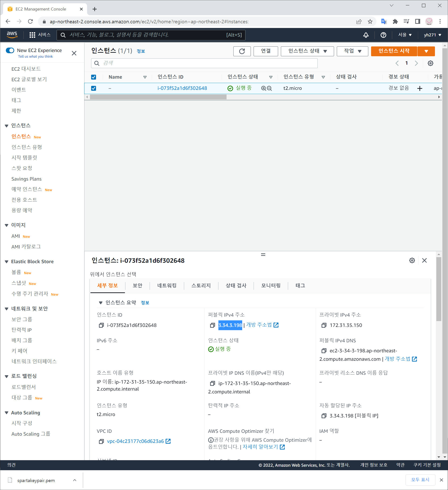Click the instance search field
Screen dimensions: 448x490
pyautogui.click(x=204, y=63)
